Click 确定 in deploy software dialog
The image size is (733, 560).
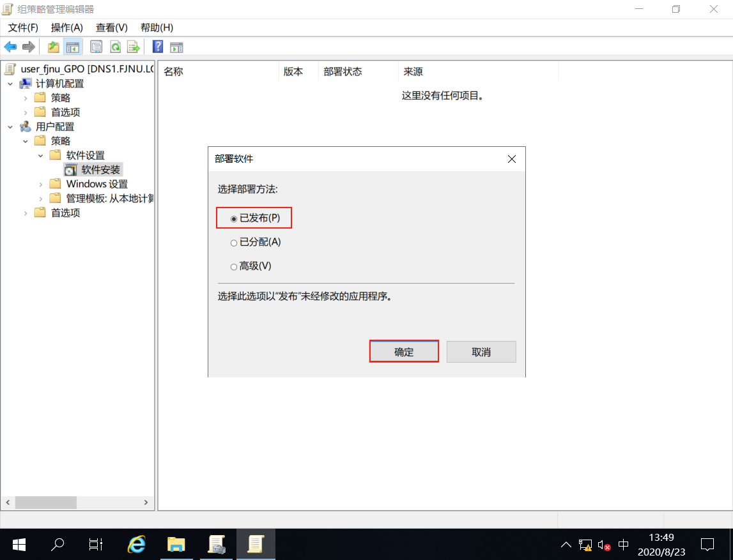(404, 352)
